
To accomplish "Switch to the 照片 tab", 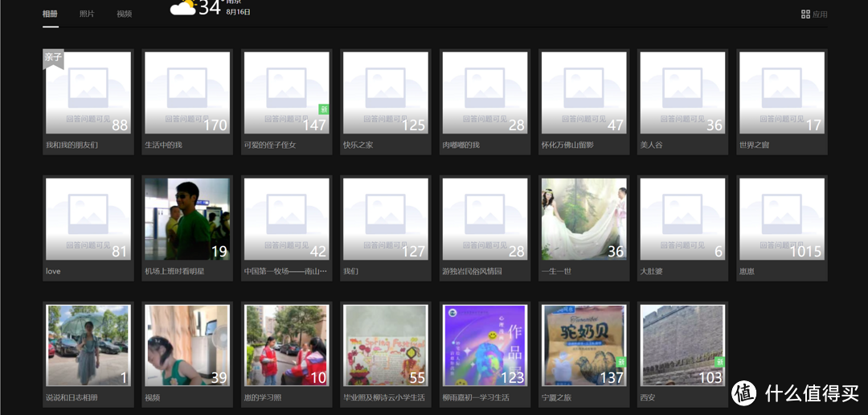I will pos(87,14).
